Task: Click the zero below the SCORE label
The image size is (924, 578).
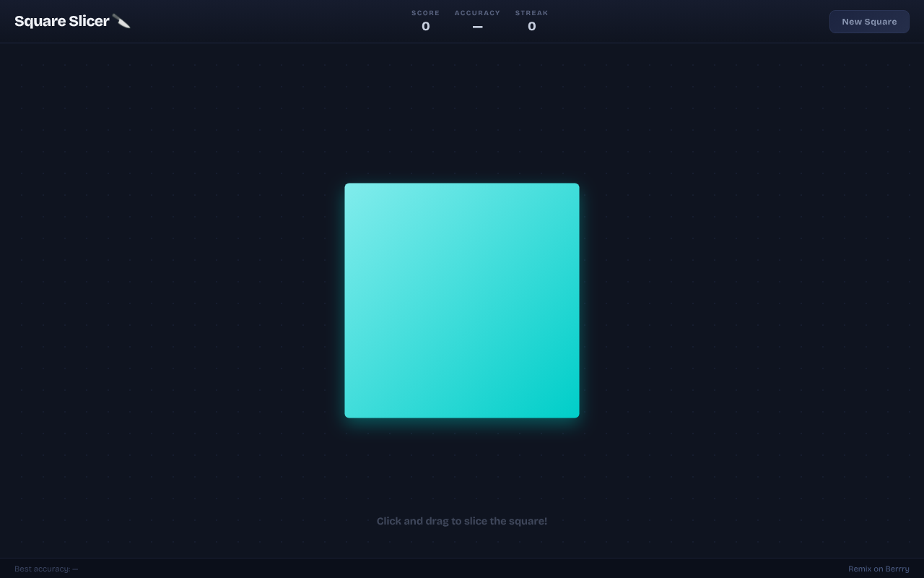Action: click(425, 27)
